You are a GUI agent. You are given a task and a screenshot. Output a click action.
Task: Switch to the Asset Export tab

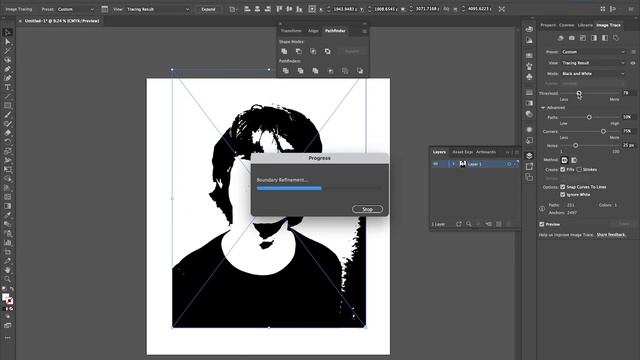point(462,152)
